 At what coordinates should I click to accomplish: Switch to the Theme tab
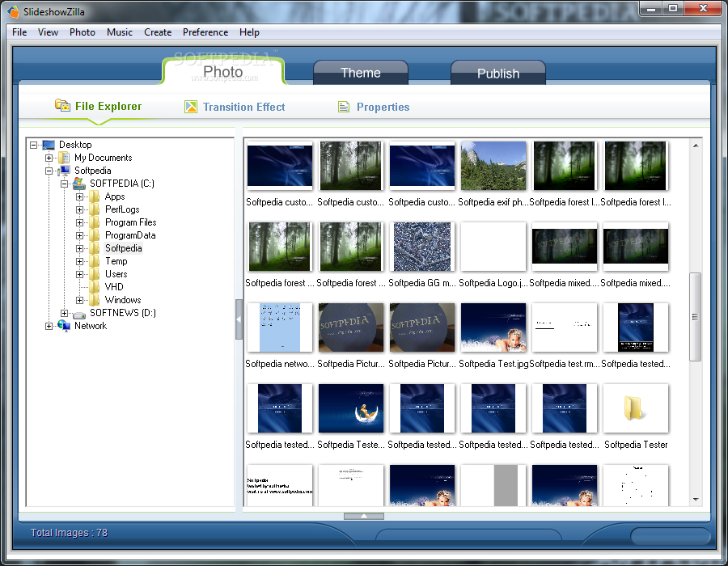click(361, 73)
